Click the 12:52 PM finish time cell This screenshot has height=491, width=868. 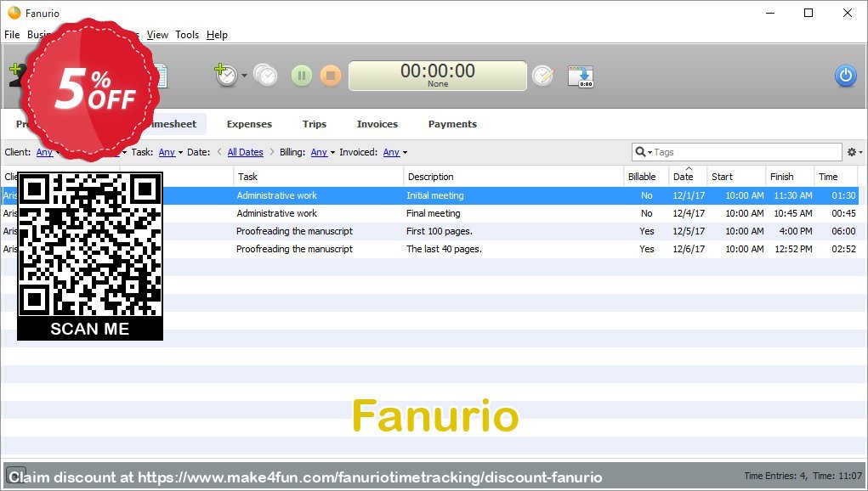point(793,249)
